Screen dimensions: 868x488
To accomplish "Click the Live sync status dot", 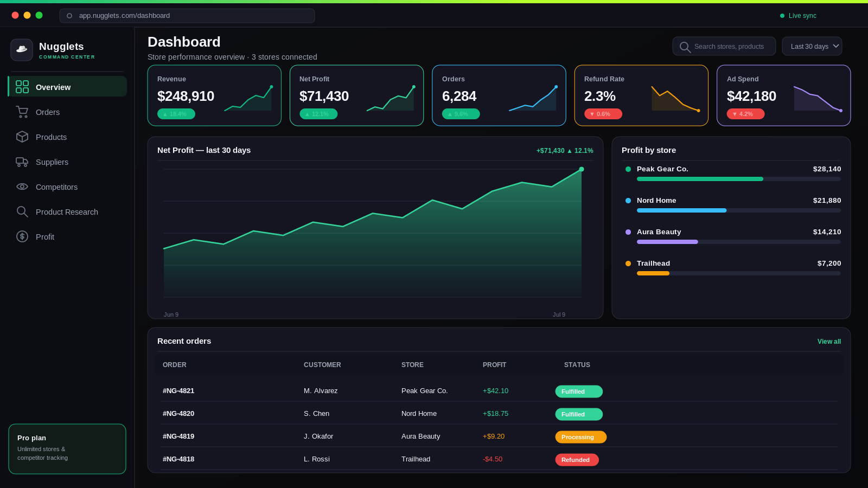I will pos(782,16).
